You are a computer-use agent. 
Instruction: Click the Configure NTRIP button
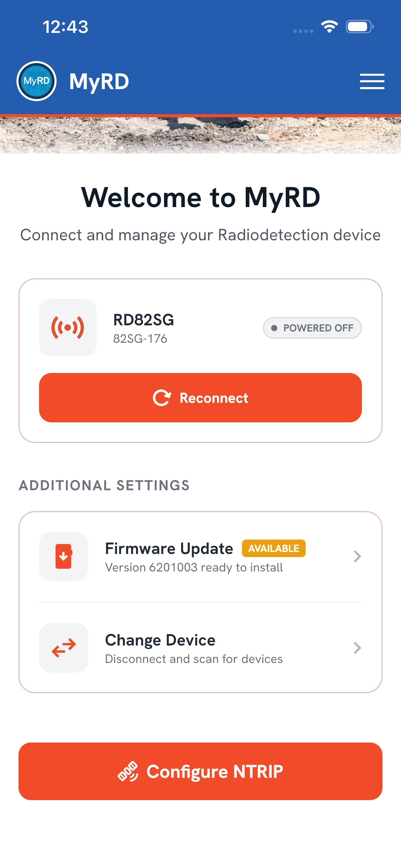pos(200,771)
